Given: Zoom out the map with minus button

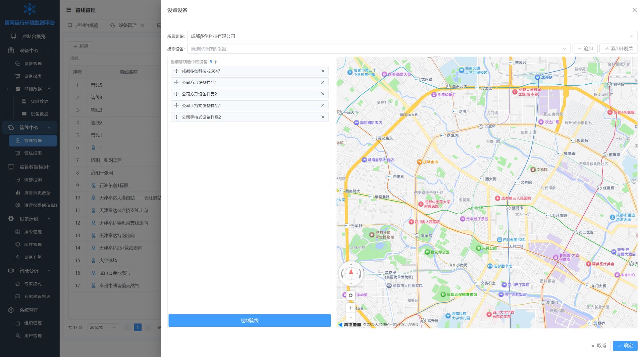Looking at the screenshot, I should point(351,317).
